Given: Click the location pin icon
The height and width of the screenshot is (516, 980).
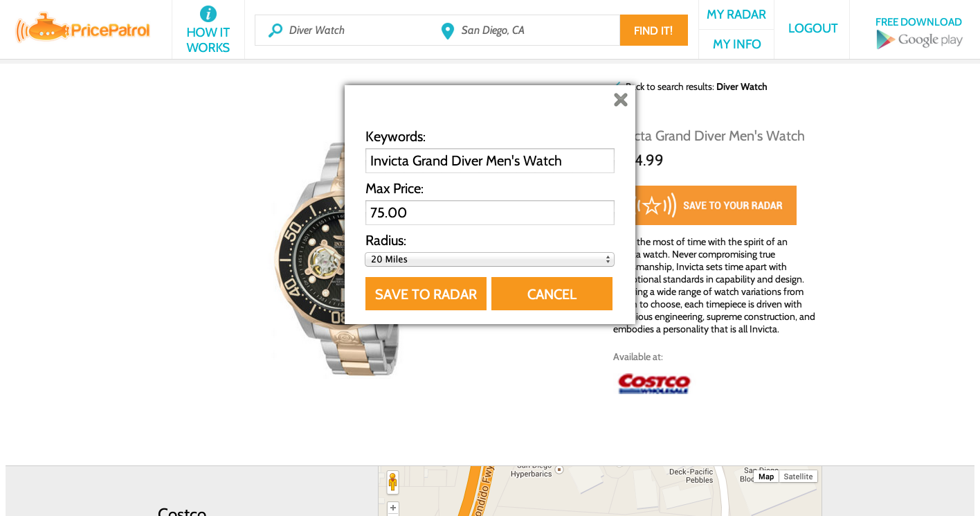Looking at the screenshot, I should click(447, 30).
